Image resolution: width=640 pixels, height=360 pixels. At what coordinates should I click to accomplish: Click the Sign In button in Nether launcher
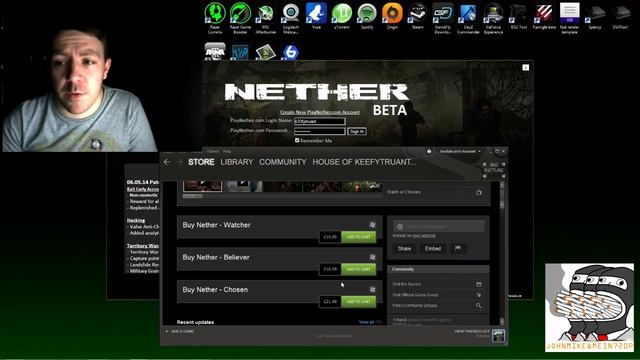point(357,131)
